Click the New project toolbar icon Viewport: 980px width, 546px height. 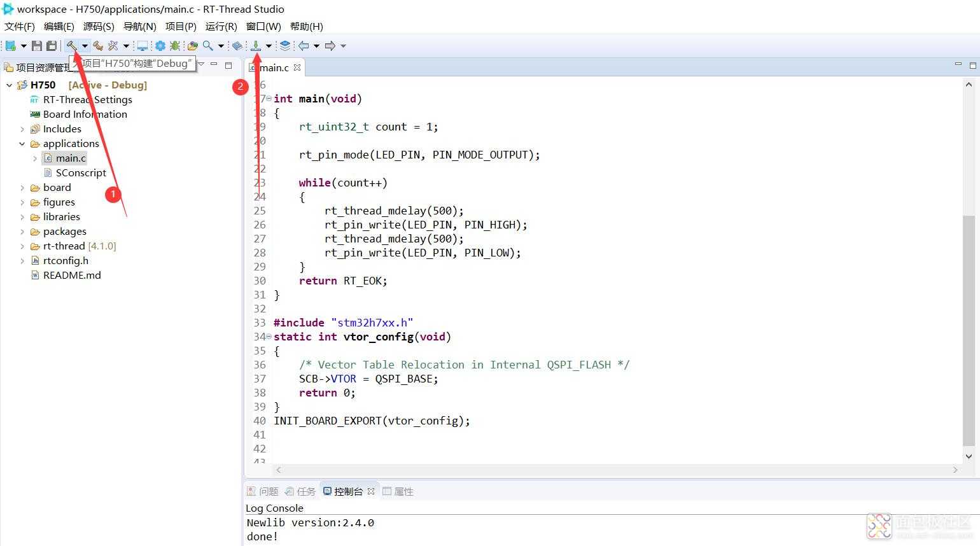click(10, 46)
